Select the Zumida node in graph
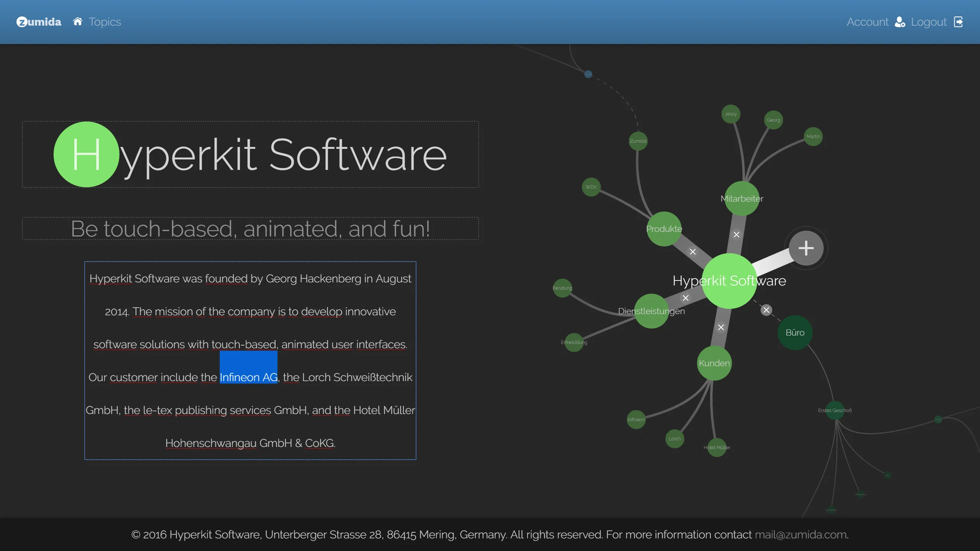The height and width of the screenshot is (551, 980). (x=638, y=141)
